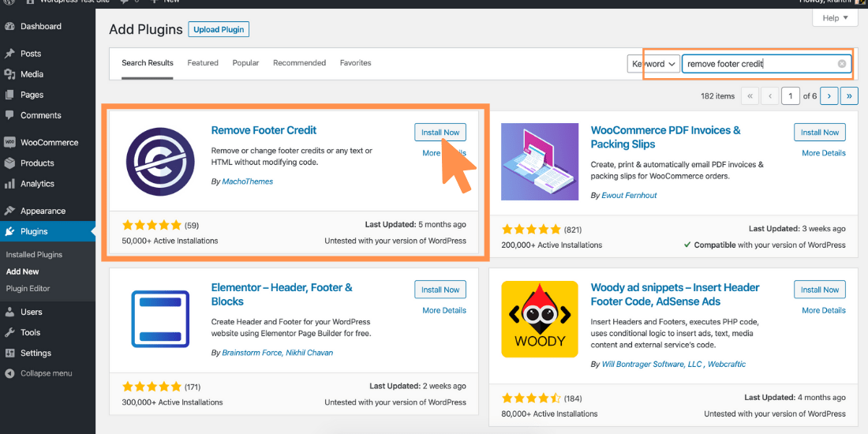
Task: Click the Analytics bar chart icon
Action: (x=9, y=184)
